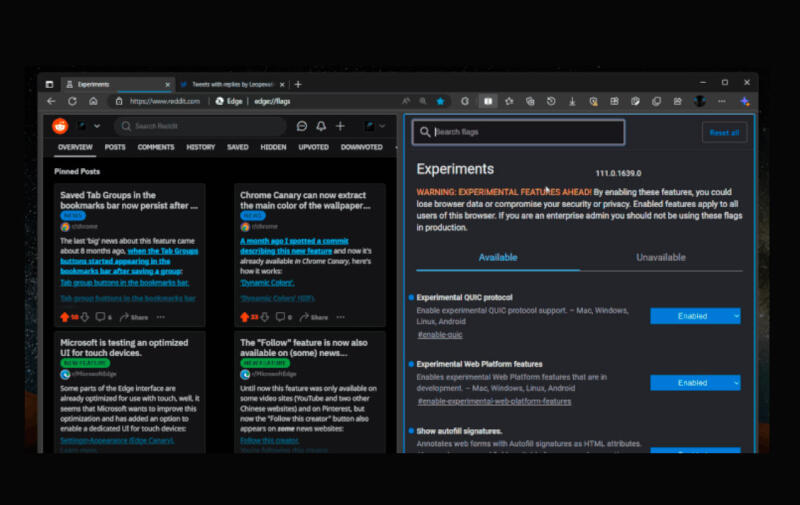Open the #enable-quic flag link
800x505 pixels.
point(440,335)
